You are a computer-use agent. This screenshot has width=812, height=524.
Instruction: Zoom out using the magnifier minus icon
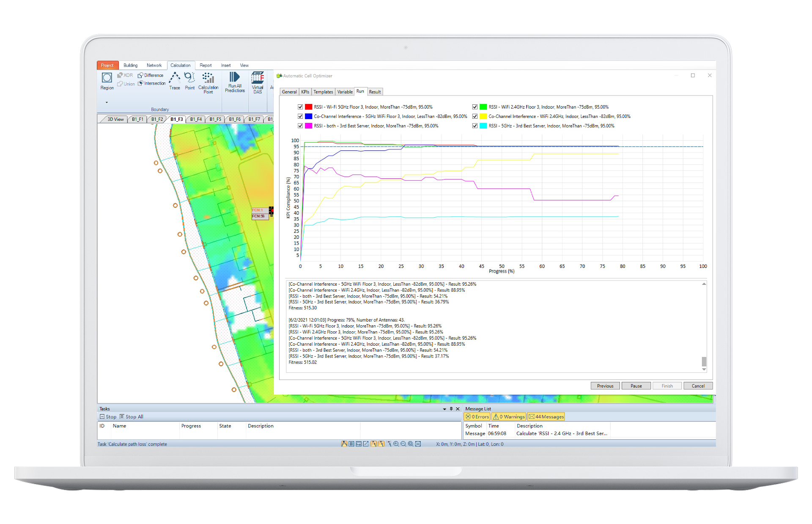click(403, 444)
